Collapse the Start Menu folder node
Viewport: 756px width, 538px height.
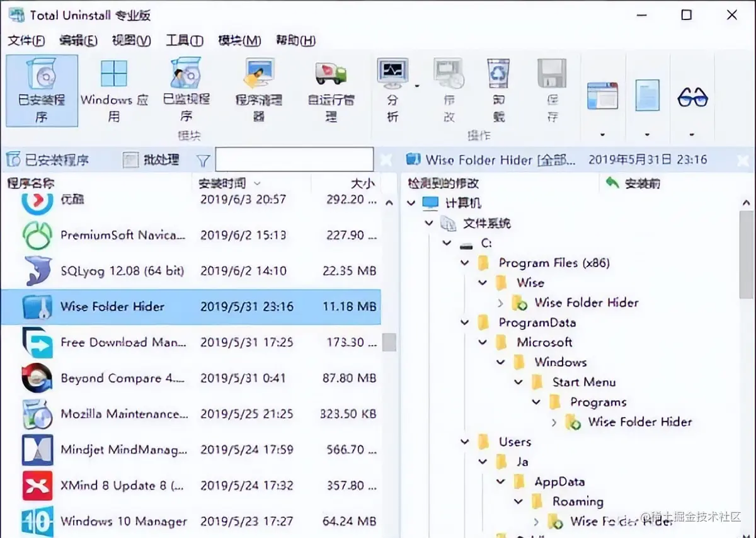point(518,382)
